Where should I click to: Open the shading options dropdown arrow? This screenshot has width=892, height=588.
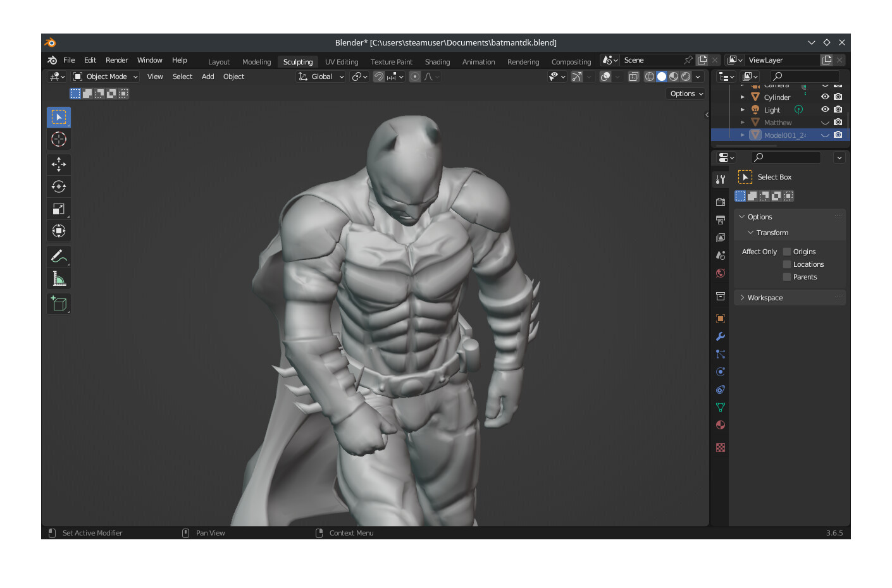(698, 77)
